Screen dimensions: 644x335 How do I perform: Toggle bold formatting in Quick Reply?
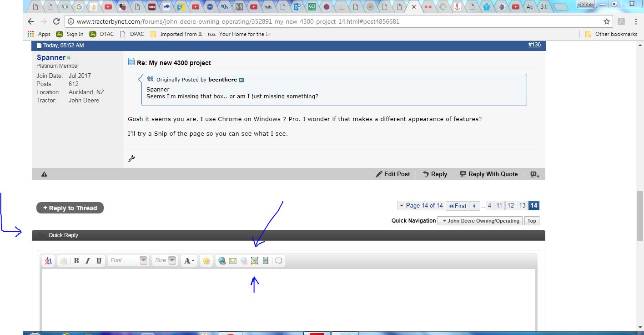(76, 261)
